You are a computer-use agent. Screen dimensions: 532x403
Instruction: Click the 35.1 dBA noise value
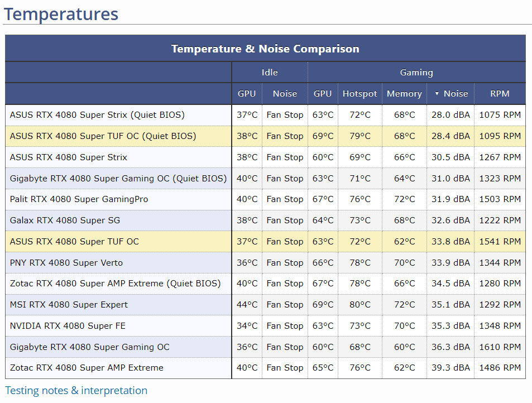(x=450, y=305)
